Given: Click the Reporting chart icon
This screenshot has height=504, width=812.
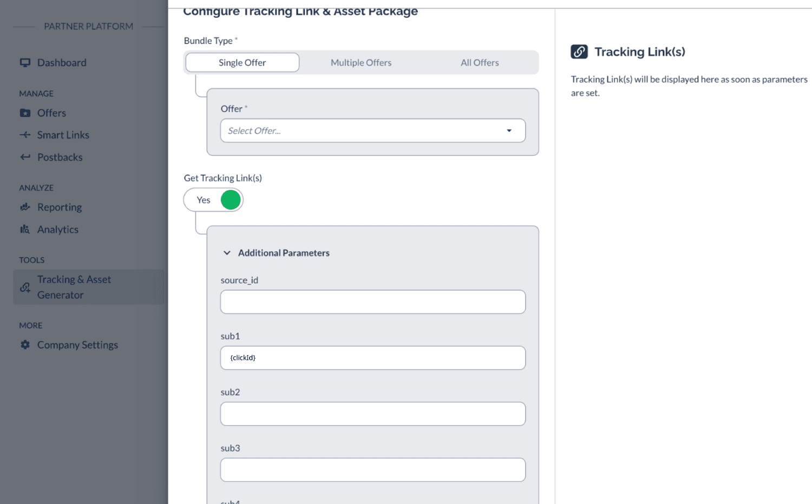Looking at the screenshot, I should [x=25, y=207].
